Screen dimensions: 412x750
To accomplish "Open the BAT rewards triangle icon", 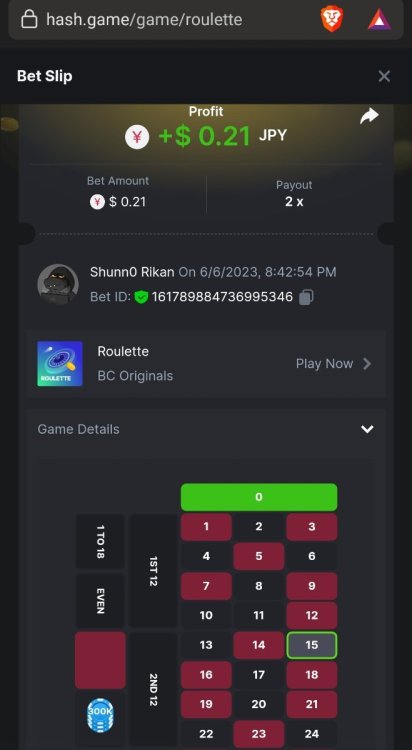I will [379, 20].
